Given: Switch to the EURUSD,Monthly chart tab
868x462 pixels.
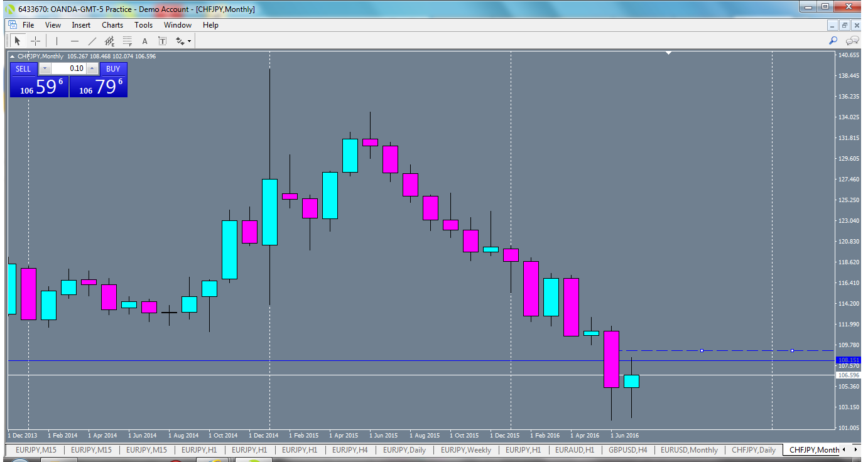Looking at the screenshot, I should pyautogui.click(x=690, y=450).
